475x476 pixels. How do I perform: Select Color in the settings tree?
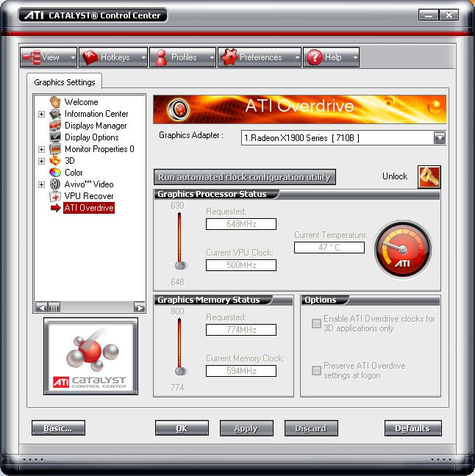coord(74,173)
